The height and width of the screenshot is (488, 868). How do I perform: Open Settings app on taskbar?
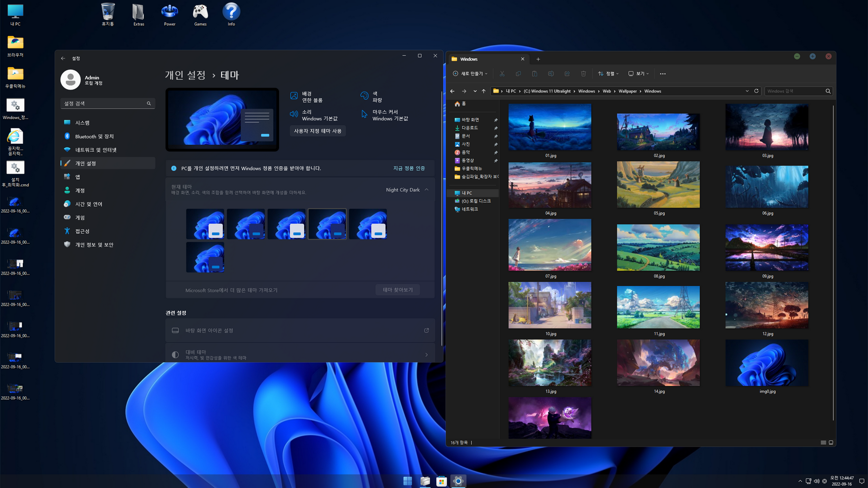pos(458,481)
